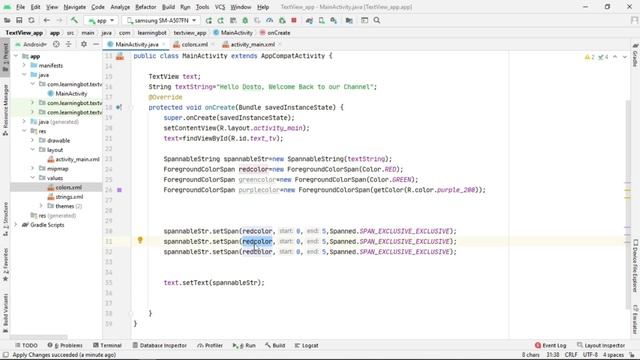This screenshot has height=360, width=640.
Task: Click Collapse All icon in Project panel
Action: coord(69,44)
